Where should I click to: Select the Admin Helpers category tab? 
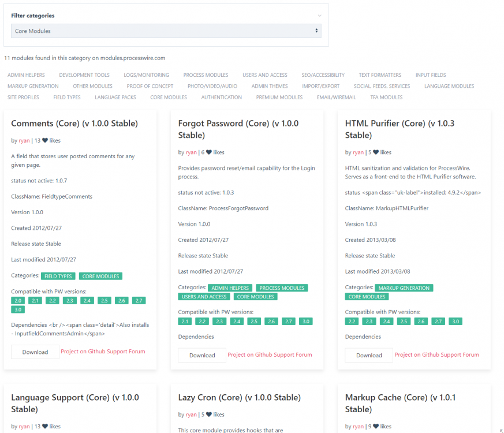click(26, 75)
